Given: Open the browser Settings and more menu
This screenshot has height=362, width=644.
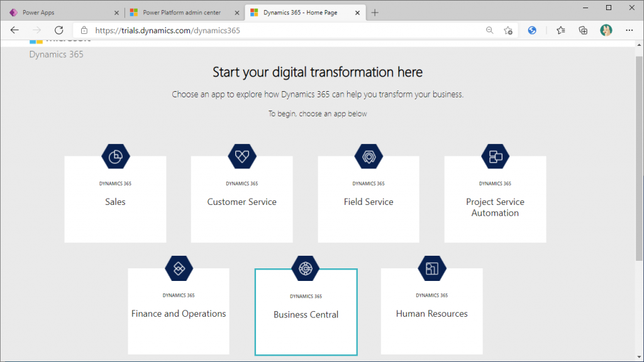Looking at the screenshot, I should click(629, 30).
